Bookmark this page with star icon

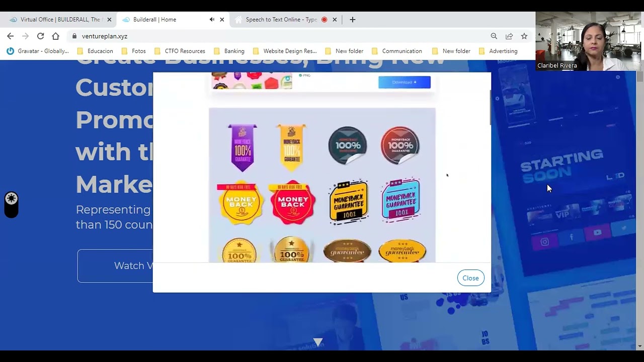tap(524, 36)
